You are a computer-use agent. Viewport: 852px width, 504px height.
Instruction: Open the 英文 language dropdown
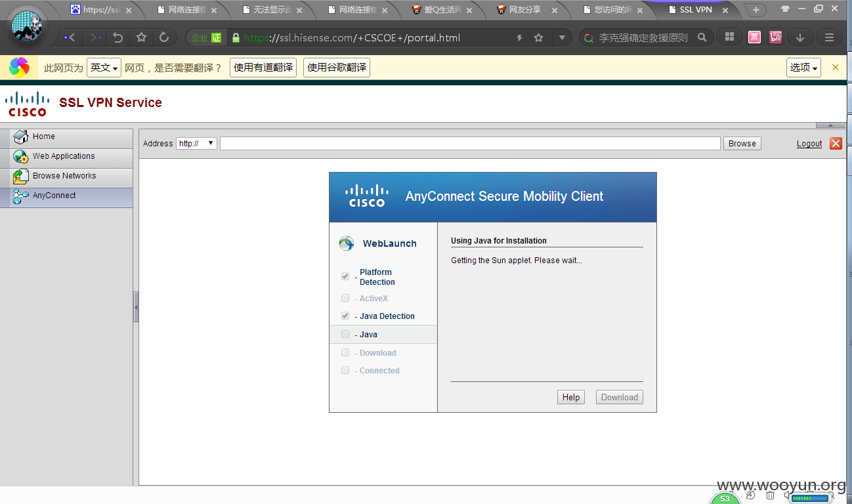(104, 68)
